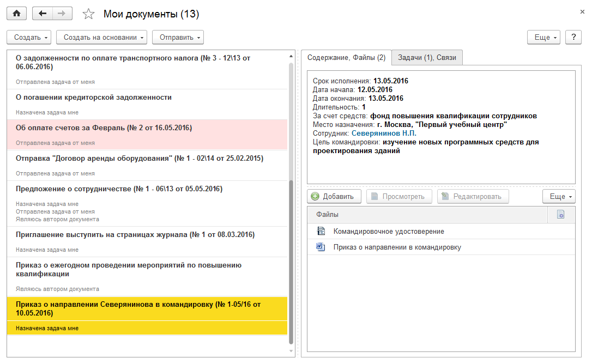This screenshot has height=364, width=592.
Task: Add to favorites with the star icon
Action: coord(88,14)
